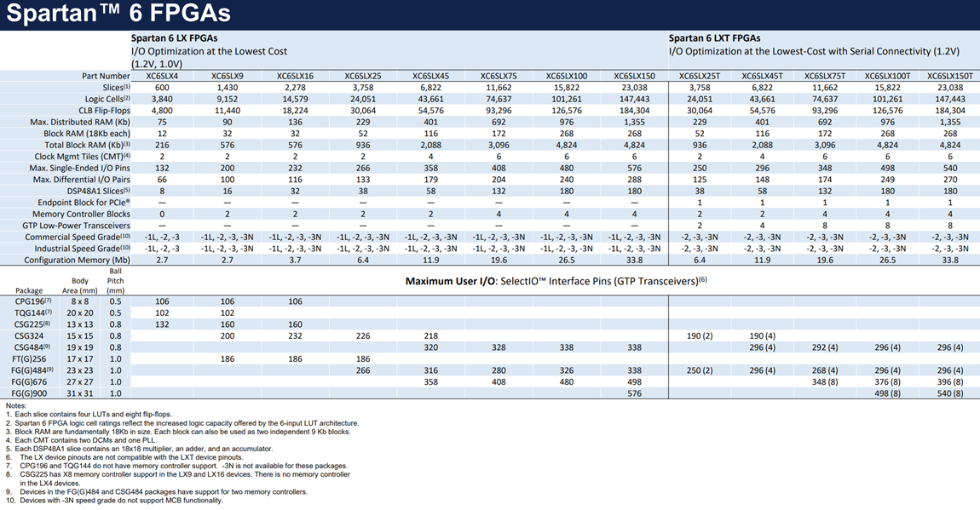Click the FG(G)676 package name
980x510 pixels.
tap(29, 382)
